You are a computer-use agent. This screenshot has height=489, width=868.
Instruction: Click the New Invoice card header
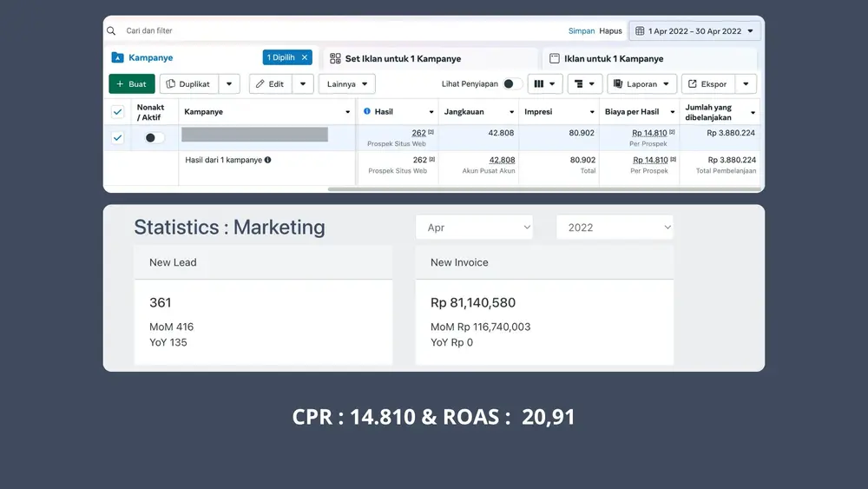coord(545,262)
